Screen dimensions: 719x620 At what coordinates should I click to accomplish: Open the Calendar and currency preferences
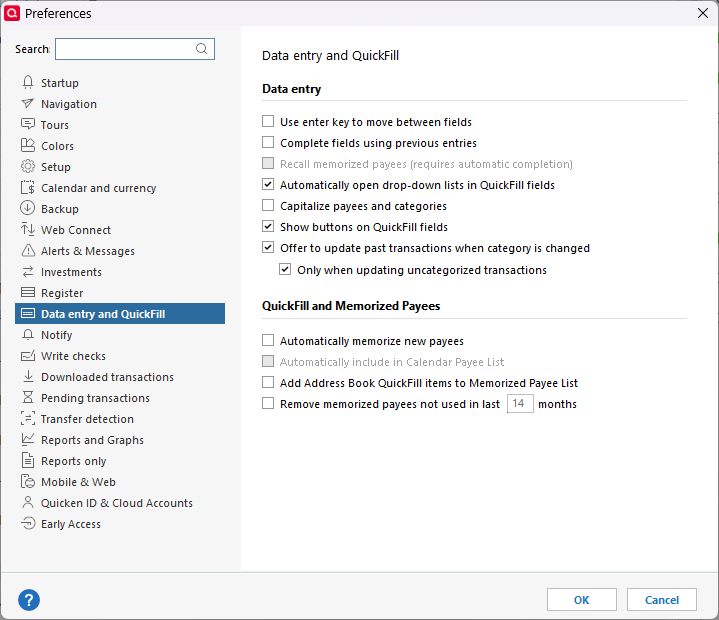[x=98, y=188]
